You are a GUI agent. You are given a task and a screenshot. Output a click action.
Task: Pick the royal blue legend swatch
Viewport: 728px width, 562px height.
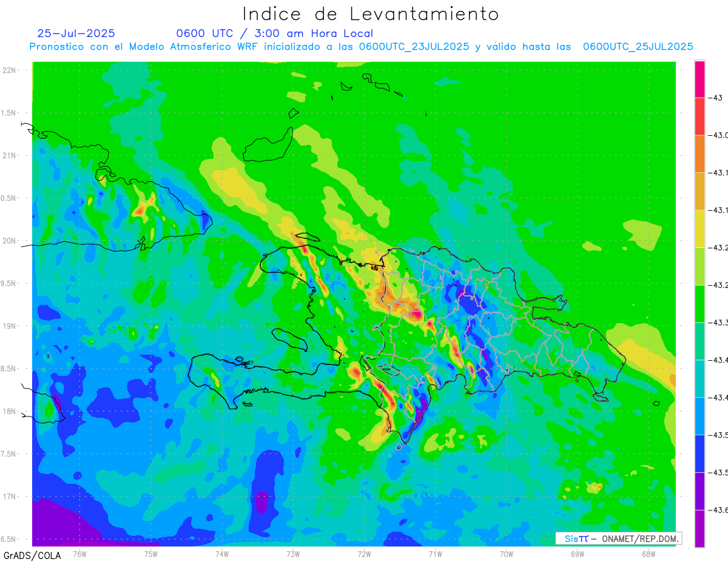(x=699, y=453)
